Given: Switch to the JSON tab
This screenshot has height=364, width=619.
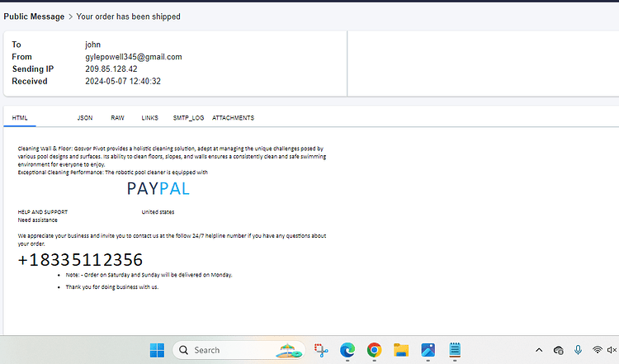Looking at the screenshot, I should 85,118.
